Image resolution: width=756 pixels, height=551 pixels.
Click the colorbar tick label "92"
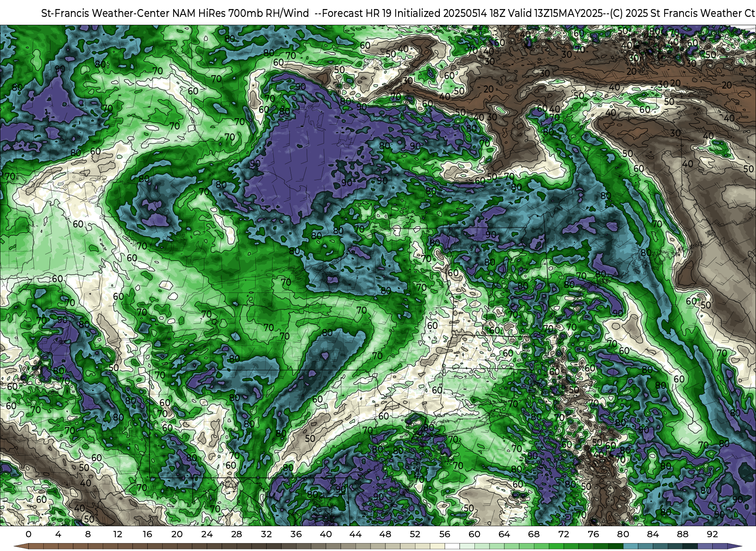point(712,534)
